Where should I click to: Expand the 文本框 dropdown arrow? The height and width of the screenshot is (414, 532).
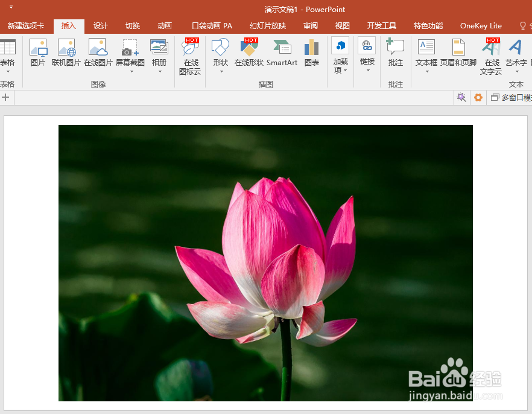[427, 72]
